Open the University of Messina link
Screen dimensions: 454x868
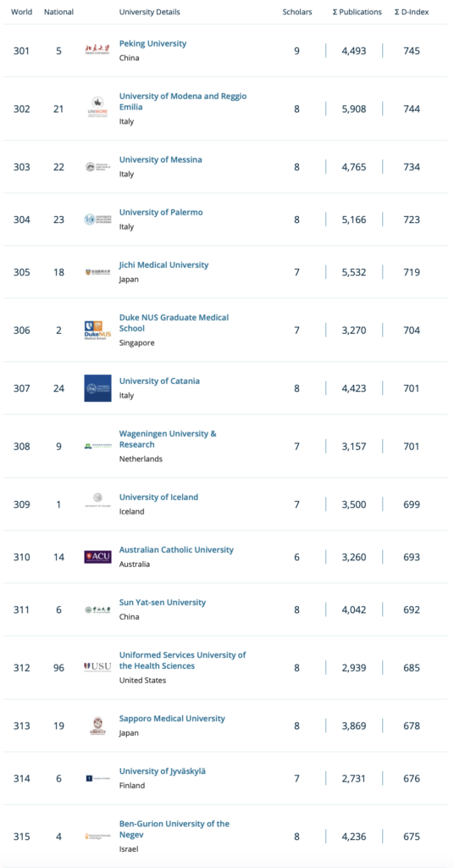point(160,159)
